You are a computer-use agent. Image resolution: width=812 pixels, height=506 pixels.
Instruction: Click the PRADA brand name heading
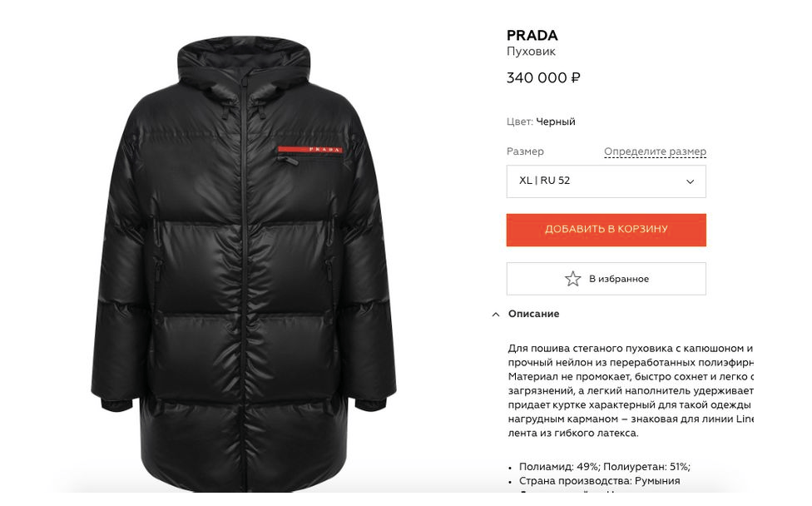pos(532,35)
